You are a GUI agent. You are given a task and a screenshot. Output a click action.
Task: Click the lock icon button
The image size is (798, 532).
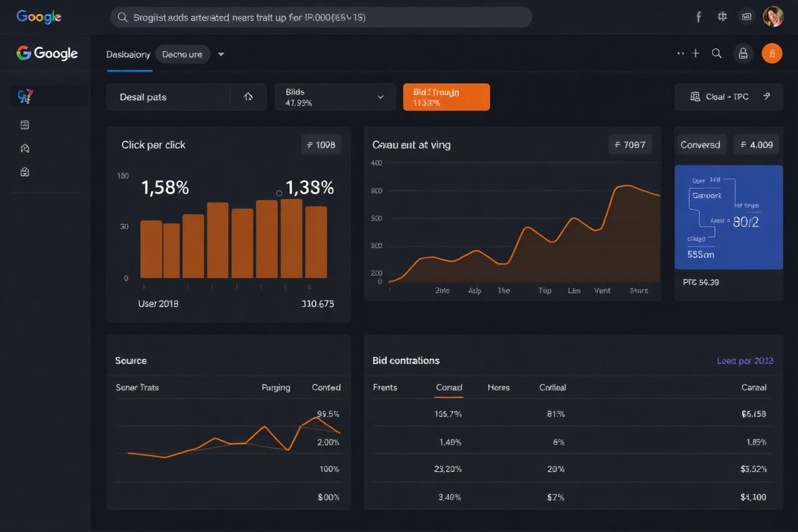tap(743, 54)
